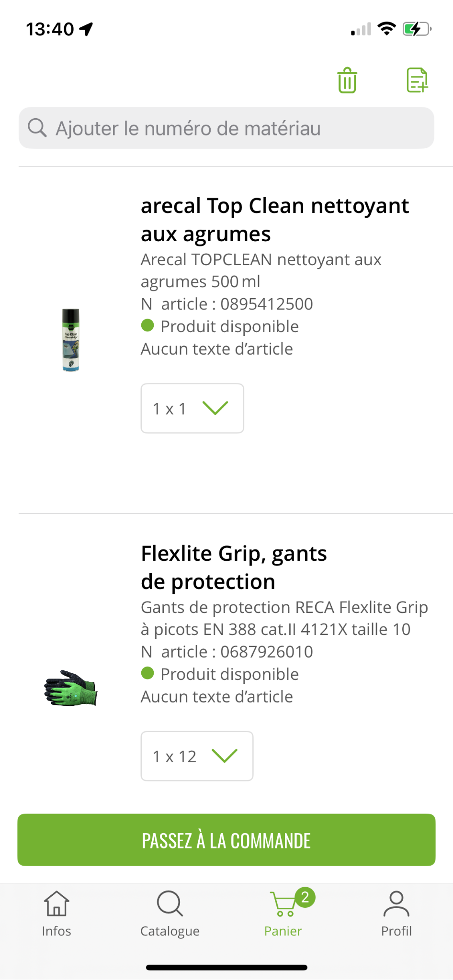The height and width of the screenshot is (980, 453).
Task: Open quantity dropdown for Flexlite Grip gloves
Action: (x=197, y=756)
